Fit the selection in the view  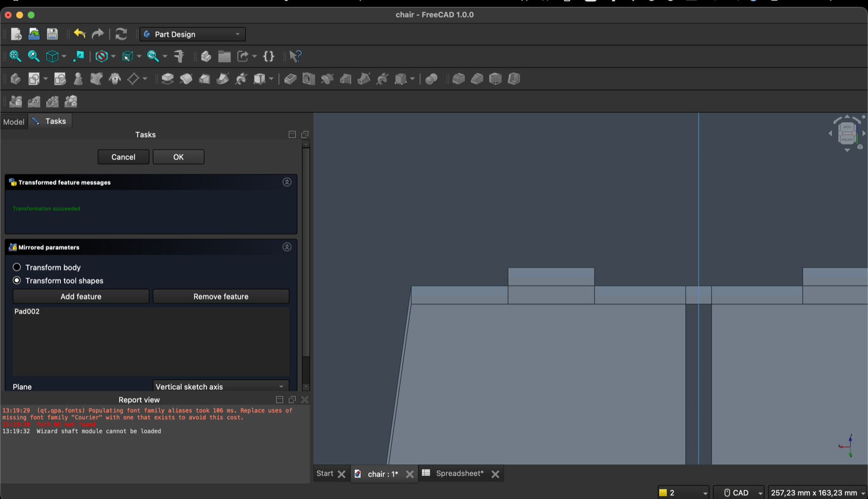click(34, 56)
